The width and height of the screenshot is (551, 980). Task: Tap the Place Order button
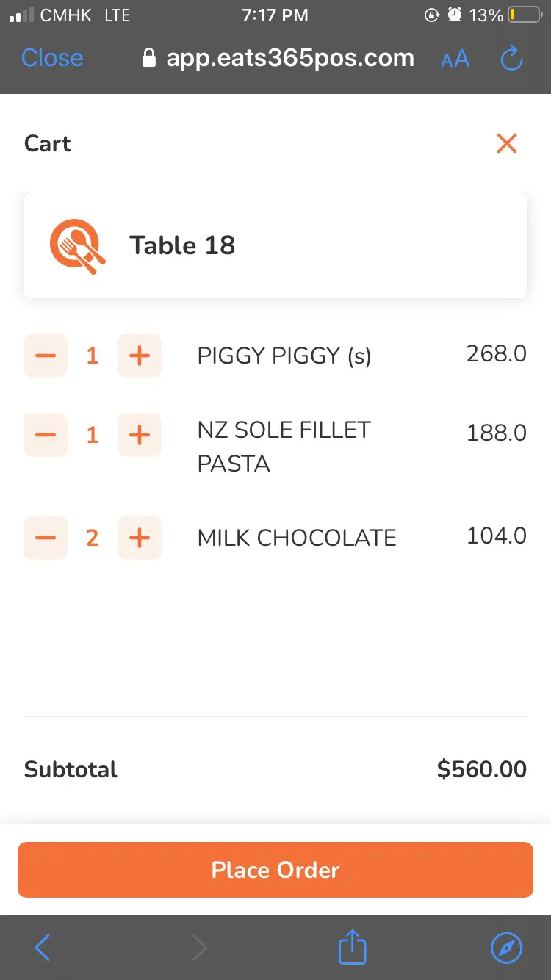[275, 870]
